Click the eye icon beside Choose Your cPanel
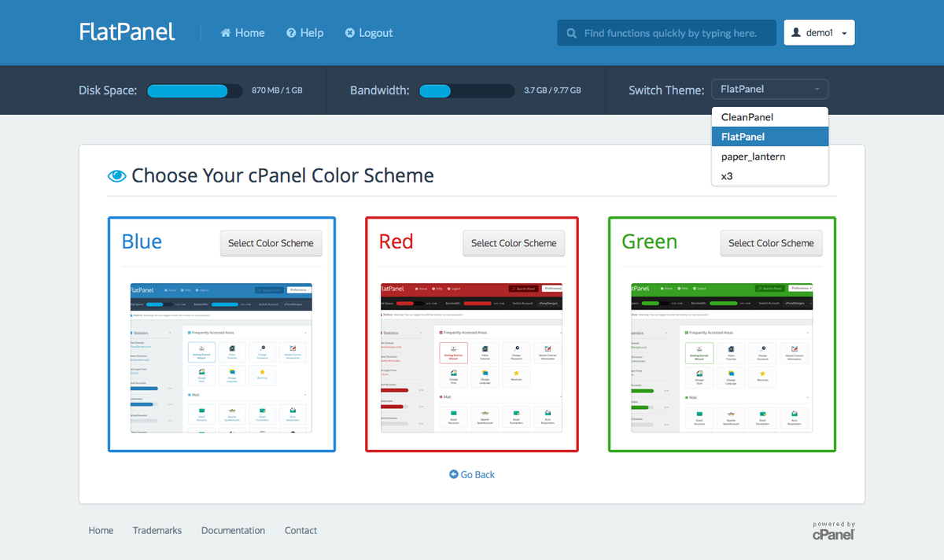 click(117, 175)
